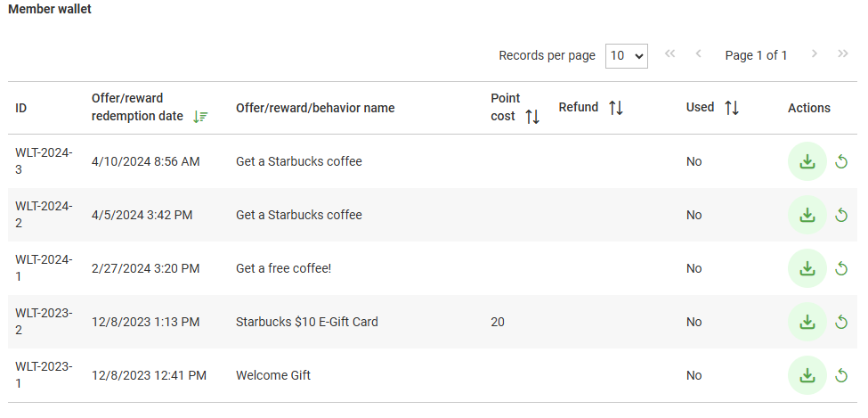Image resolution: width=868 pixels, height=418 pixels.
Task: Sort table by Refund column
Action: [616, 108]
